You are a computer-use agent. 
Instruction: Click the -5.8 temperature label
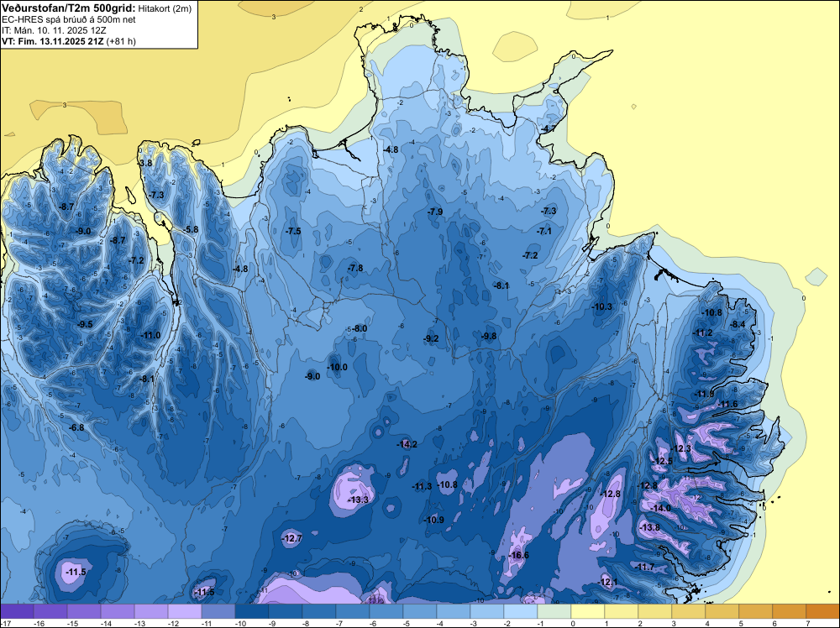pyautogui.click(x=192, y=230)
